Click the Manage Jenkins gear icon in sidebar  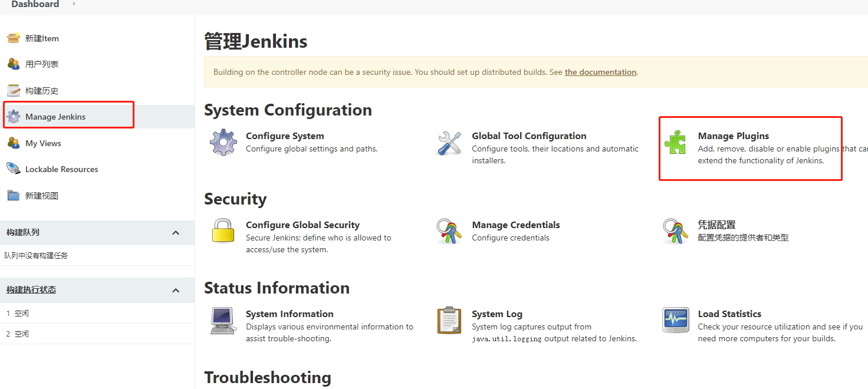[14, 117]
